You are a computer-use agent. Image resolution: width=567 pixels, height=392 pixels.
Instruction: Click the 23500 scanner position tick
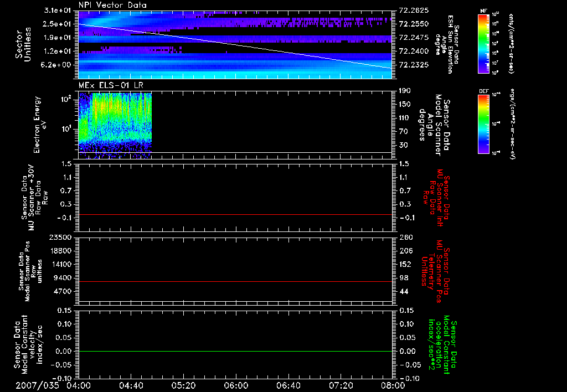coord(60,237)
